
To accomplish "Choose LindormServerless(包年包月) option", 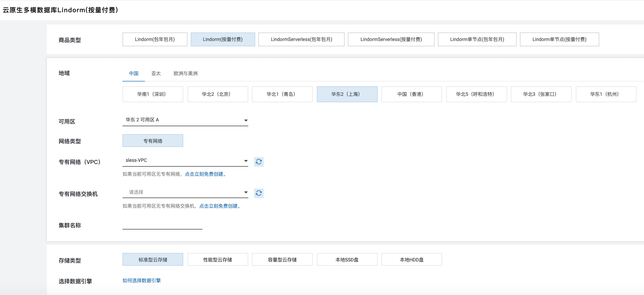I will [x=301, y=39].
